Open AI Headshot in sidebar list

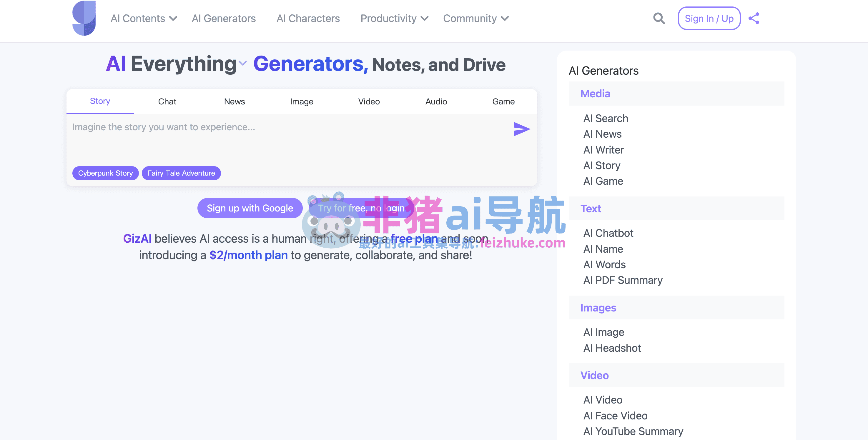point(612,348)
